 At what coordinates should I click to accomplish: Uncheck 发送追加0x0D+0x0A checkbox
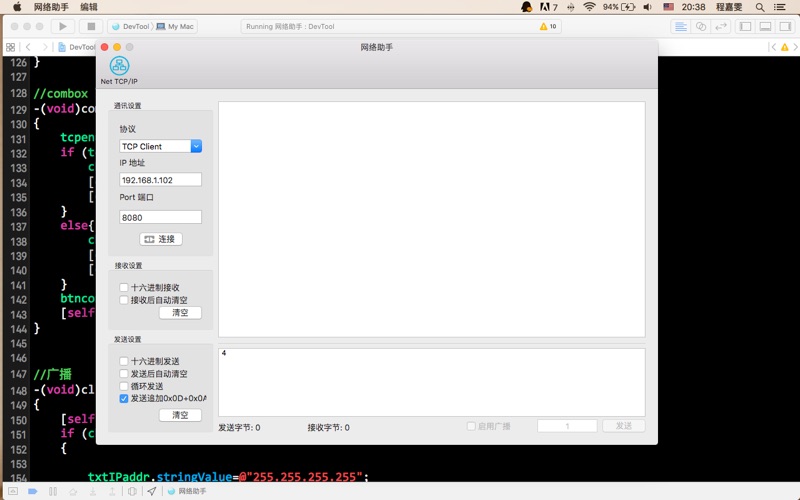click(x=123, y=398)
